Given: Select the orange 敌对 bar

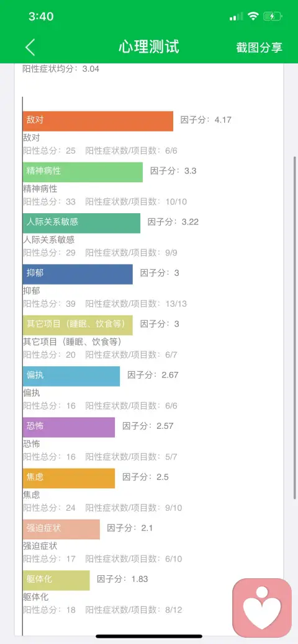Looking at the screenshot, I should [x=98, y=121].
